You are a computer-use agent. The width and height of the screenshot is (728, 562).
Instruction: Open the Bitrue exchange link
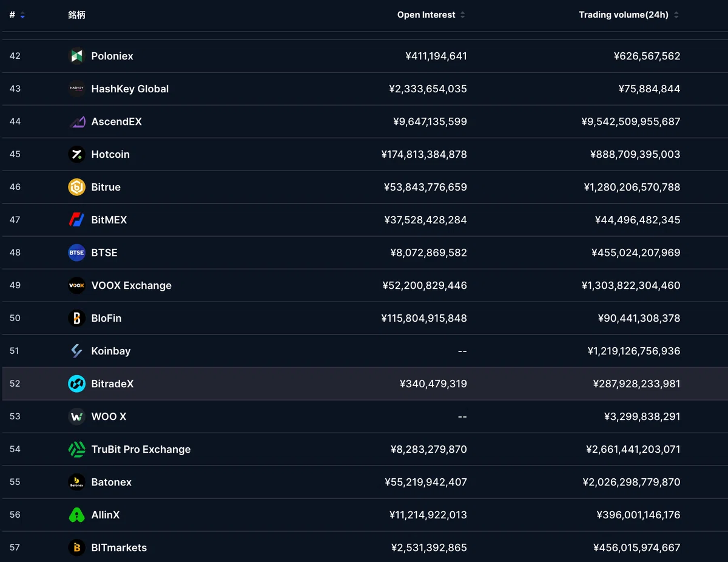click(x=106, y=187)
